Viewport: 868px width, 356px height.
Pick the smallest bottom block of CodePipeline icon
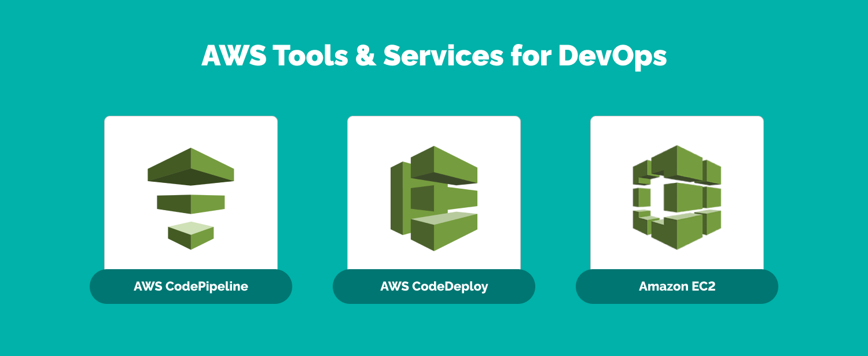191,234
